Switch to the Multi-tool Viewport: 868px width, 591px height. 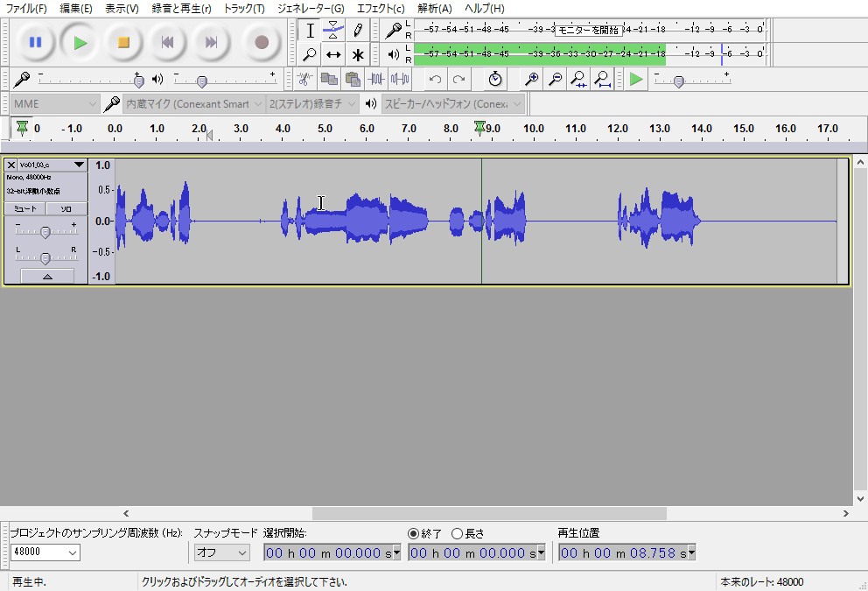point(357,54)
